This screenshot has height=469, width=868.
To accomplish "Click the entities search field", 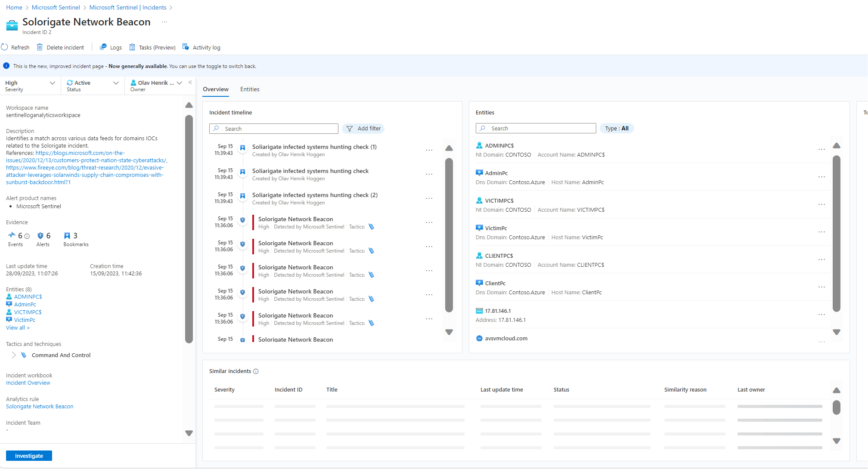I will tap(536, 128).
